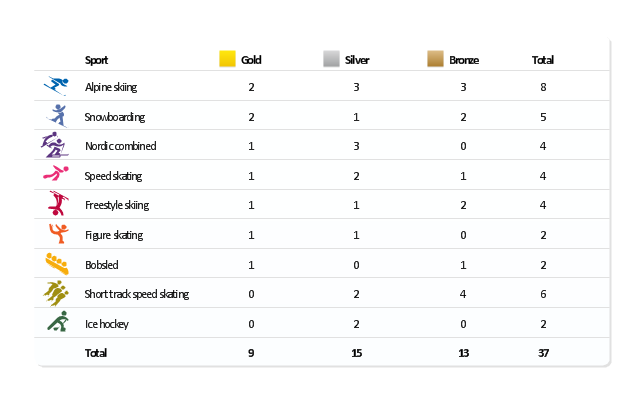Viewport: 640px width, 402px height.
Task: Select the Speed skating pictogram
Action: click(55, 175)
